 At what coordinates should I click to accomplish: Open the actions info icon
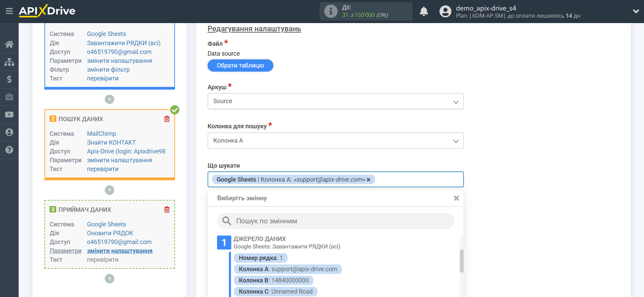[x=331, y=11]
